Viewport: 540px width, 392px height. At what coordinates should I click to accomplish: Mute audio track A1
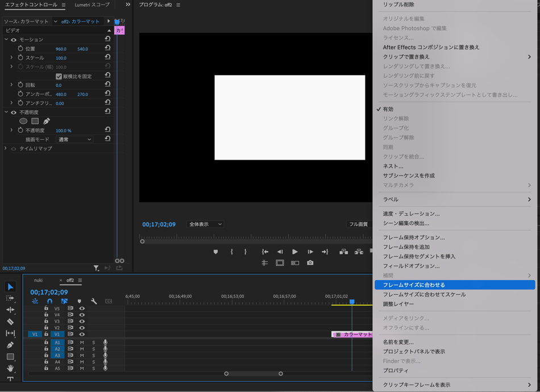pyautogui.click(x=82, y=343)
